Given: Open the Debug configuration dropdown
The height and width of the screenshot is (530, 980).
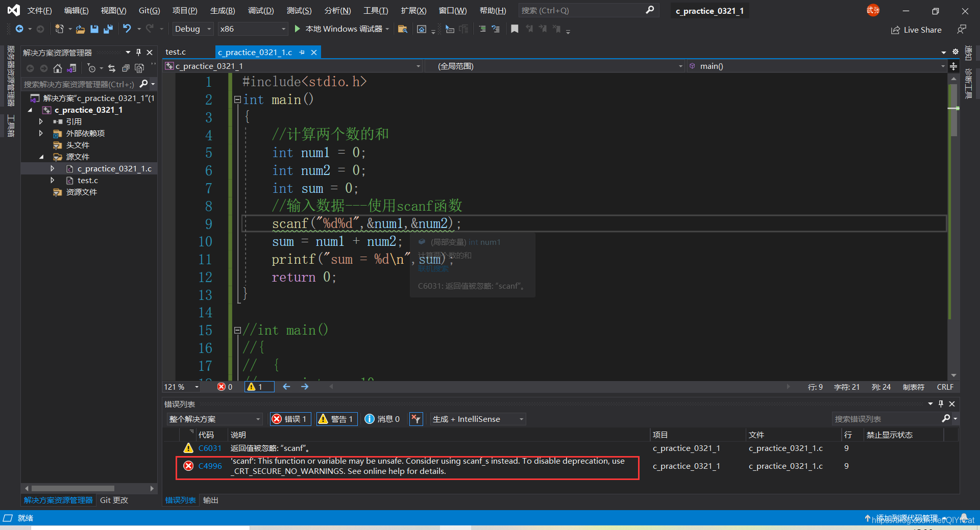Looking at the screenshot, I should (192, 29).
